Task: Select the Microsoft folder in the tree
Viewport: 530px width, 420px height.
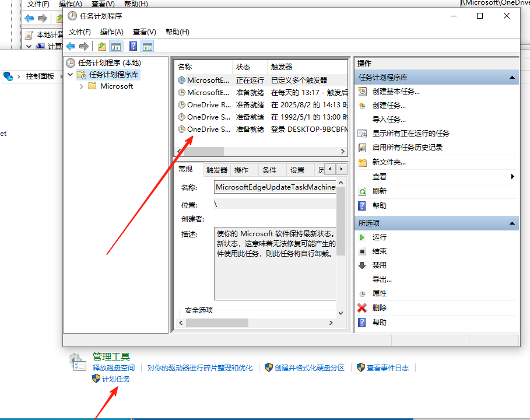Action: (x=117, y=86)
